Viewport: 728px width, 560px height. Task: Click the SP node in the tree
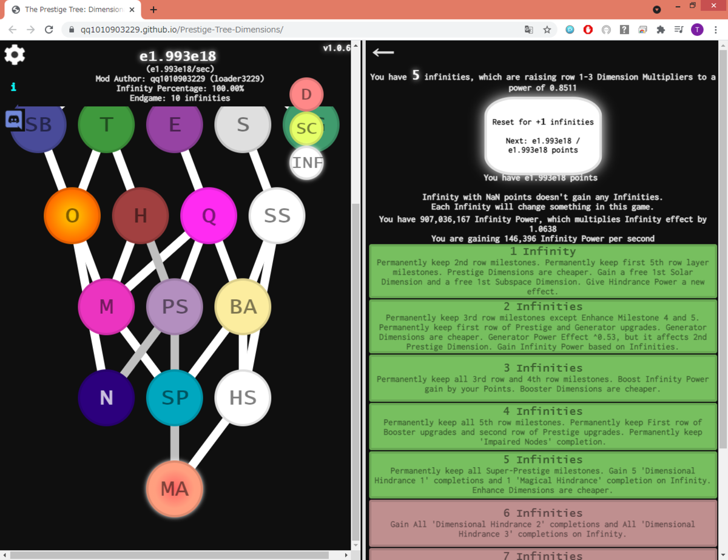click(175, 397)
